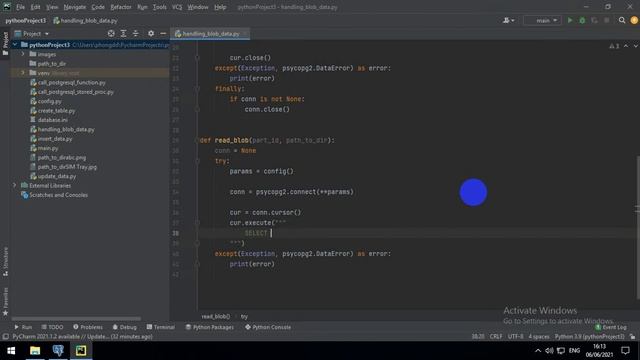The height and width of the screenshot is (360, 640).
Task: Select database.ini in project tree
Action: (53, 120)
